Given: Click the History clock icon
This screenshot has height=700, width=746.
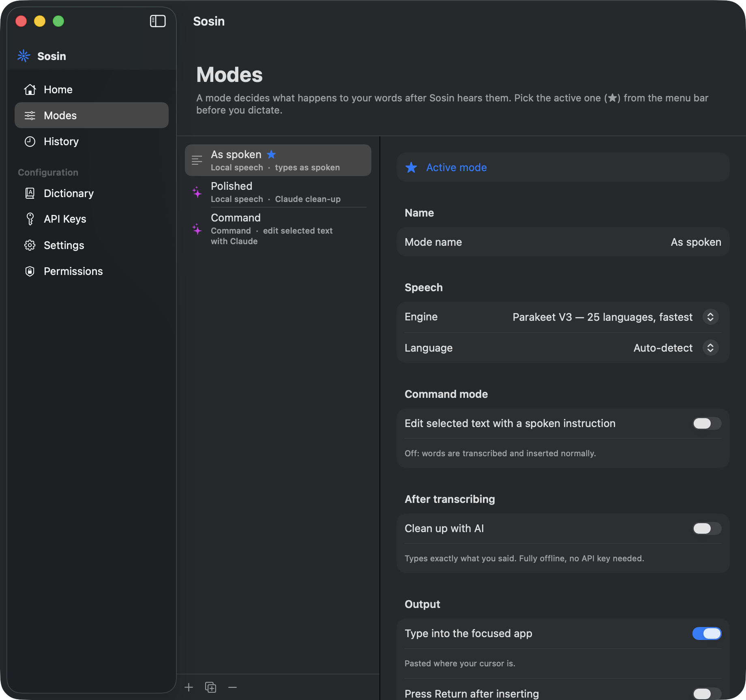Looking at the screenshot, I should (30, 142).
